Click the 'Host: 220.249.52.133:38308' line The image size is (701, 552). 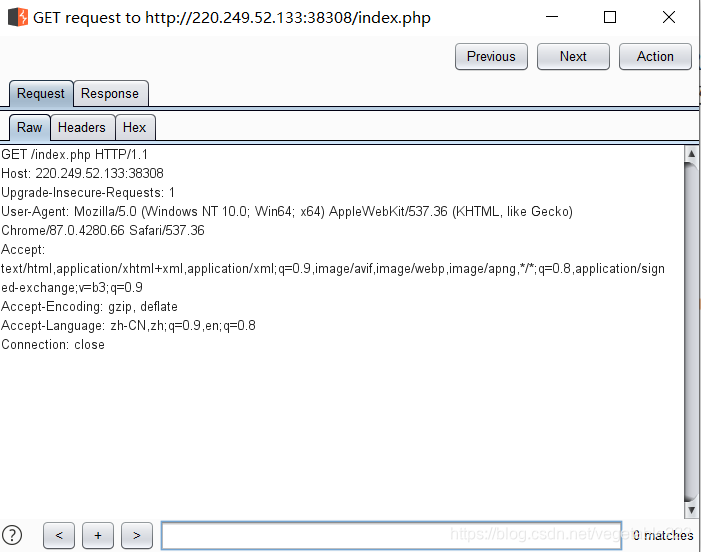point(82,173)
